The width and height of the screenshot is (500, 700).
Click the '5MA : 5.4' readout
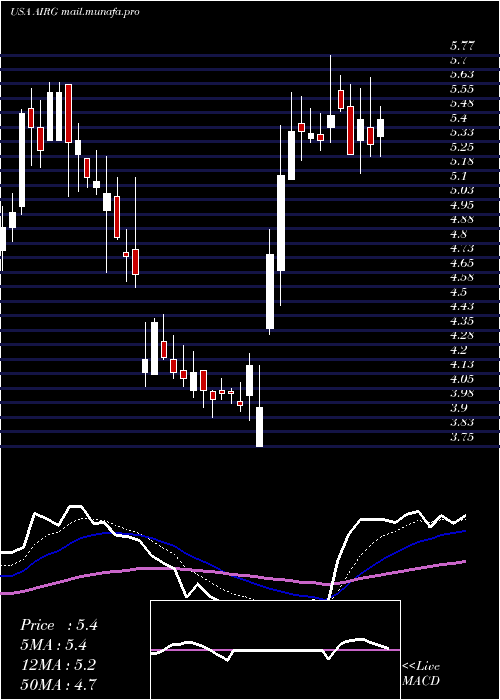54,645
